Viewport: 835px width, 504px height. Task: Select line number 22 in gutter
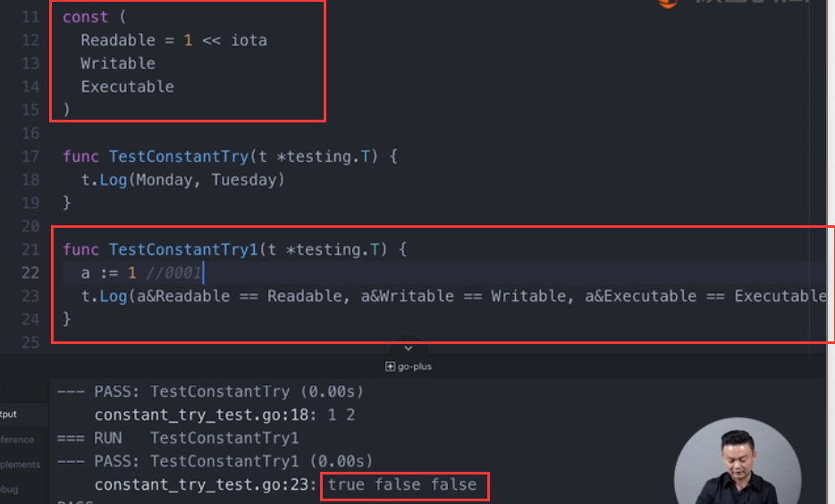[30, 273]
